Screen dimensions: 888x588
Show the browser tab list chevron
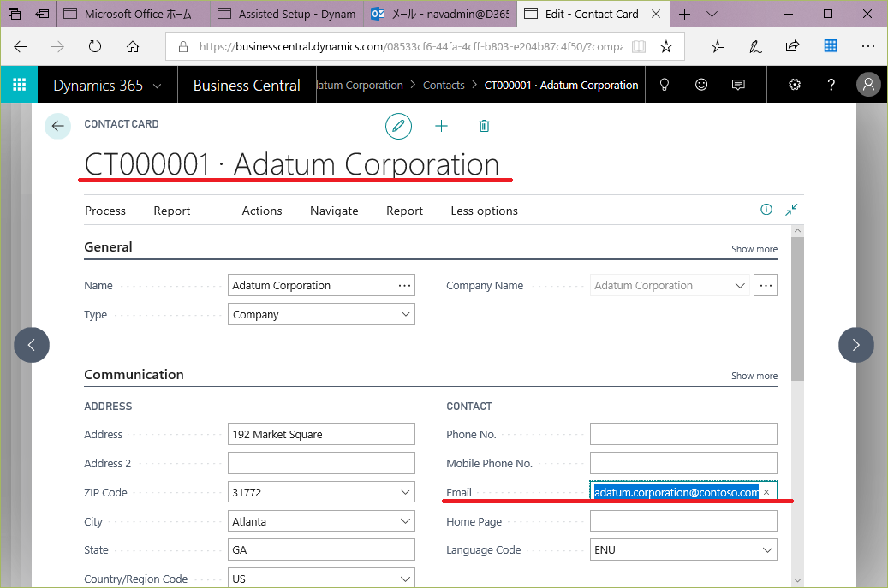point(712,15)
